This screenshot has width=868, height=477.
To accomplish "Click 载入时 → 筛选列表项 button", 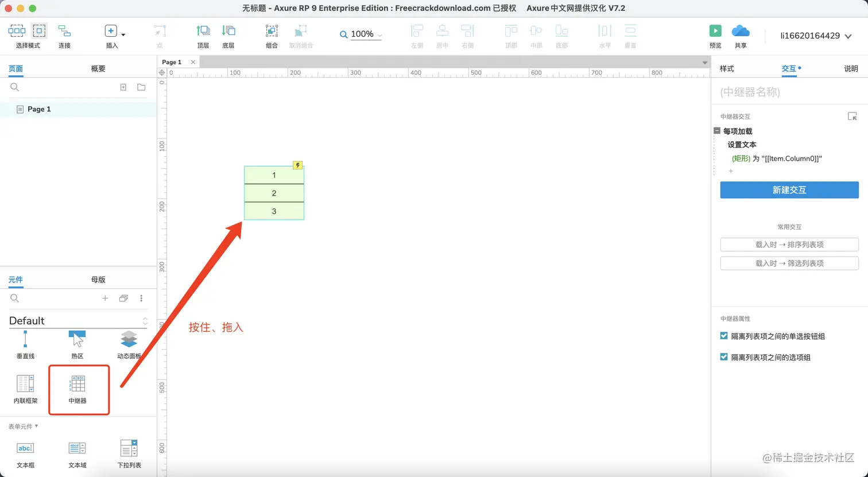I will tap(789, 263).
